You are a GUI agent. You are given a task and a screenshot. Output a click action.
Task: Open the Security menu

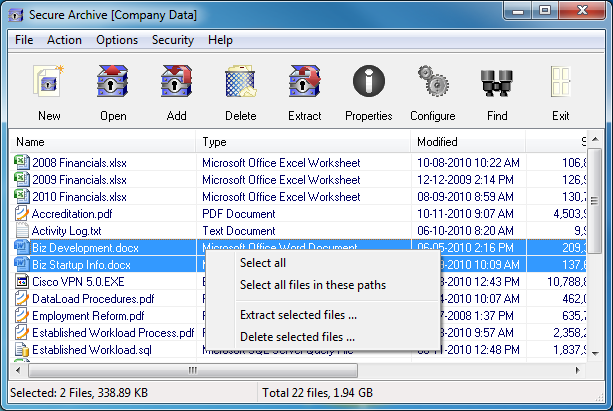pos(173,40)
